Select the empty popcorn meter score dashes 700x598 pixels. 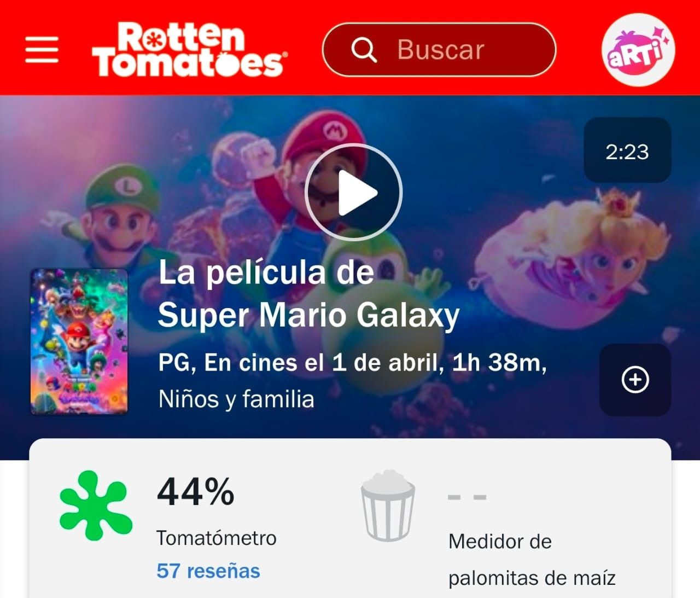click(467, 497)
